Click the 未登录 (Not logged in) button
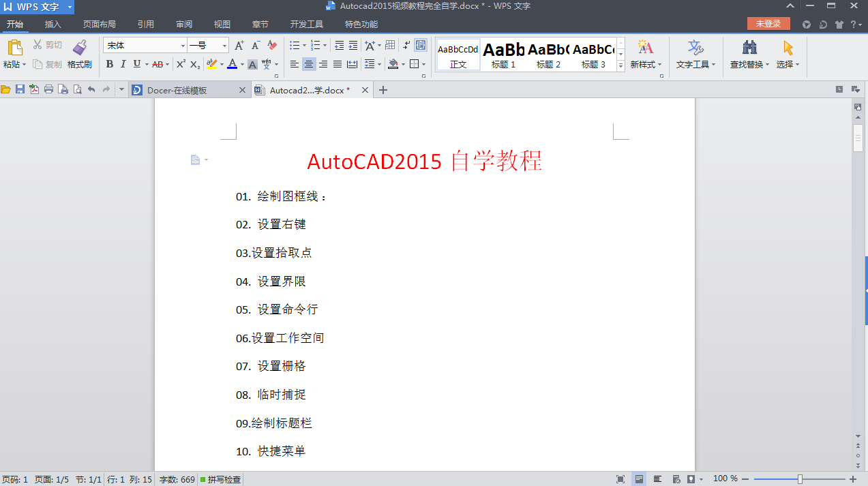The height and width of the screenshot is (486, 868). pyautogui.click(x=768, y=24)
